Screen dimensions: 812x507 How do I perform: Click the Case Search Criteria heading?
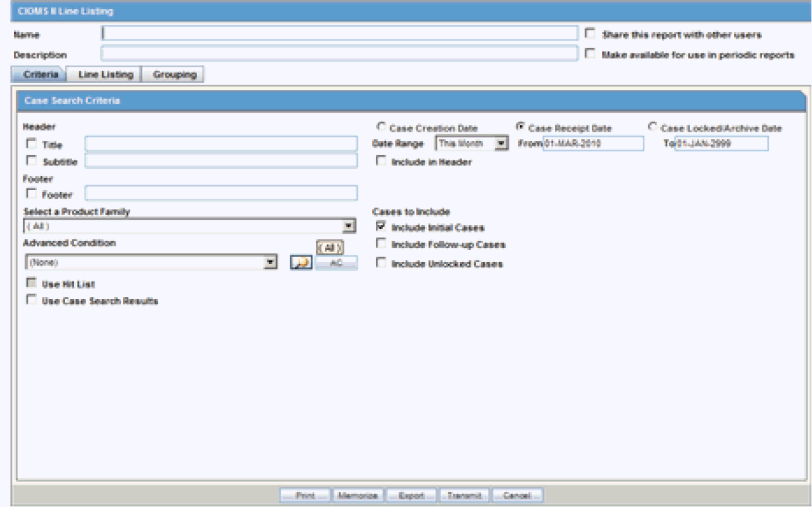click(72, 101)
